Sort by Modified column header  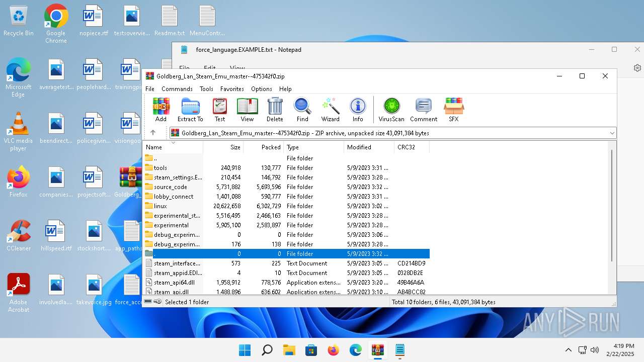[x=369, y=147]
